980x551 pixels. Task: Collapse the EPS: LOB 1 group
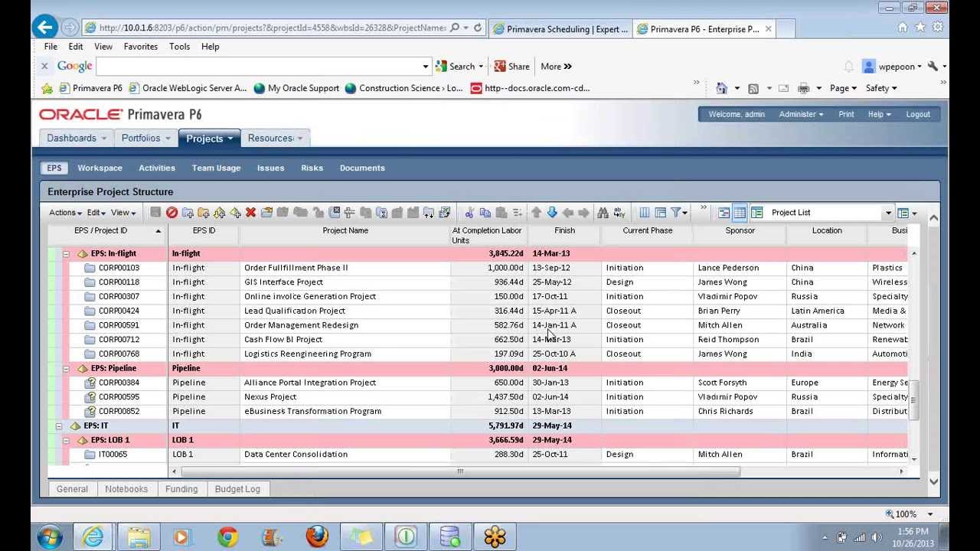(66, 440)
